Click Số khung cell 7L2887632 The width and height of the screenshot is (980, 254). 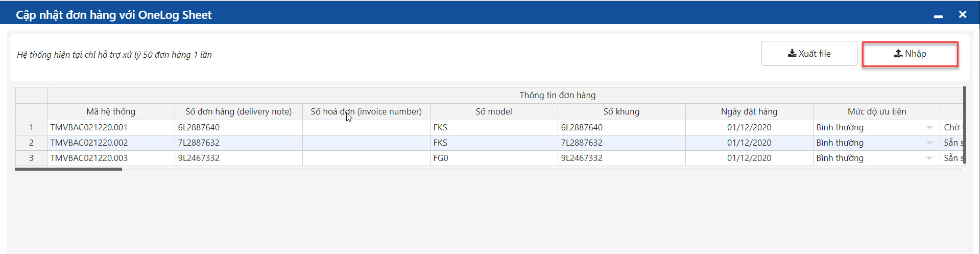pyautogui.click(x=622, y=143)
